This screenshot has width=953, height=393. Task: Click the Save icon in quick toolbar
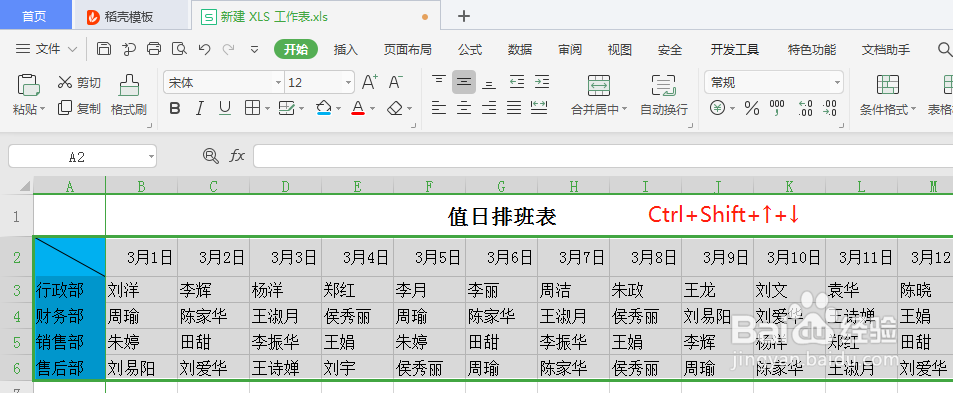(104, 49)
